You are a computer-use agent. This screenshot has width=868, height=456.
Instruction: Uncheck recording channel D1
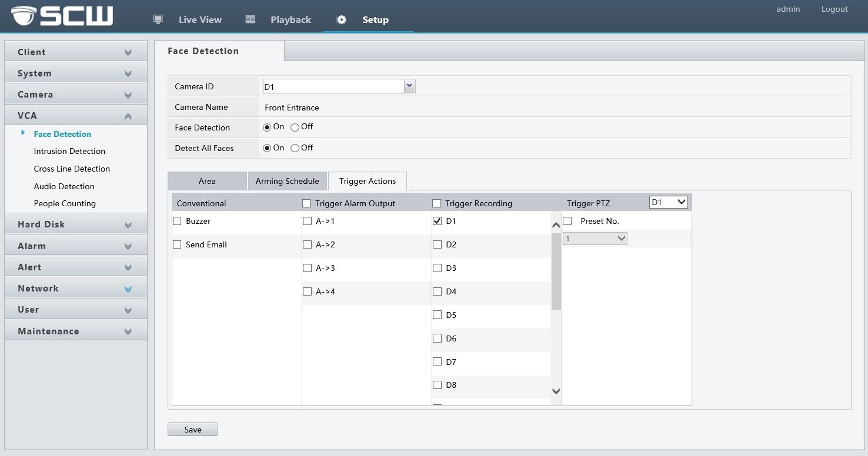[437, 221]
